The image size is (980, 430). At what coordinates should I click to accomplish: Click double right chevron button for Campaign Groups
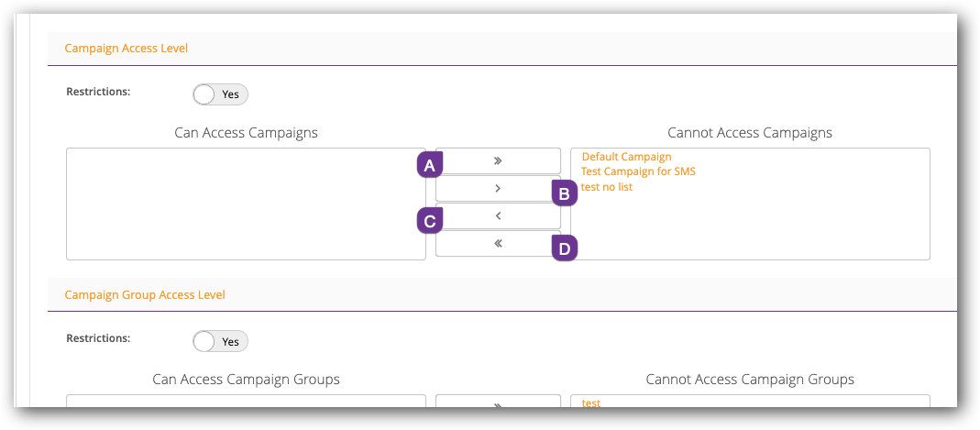click(498, 402)
